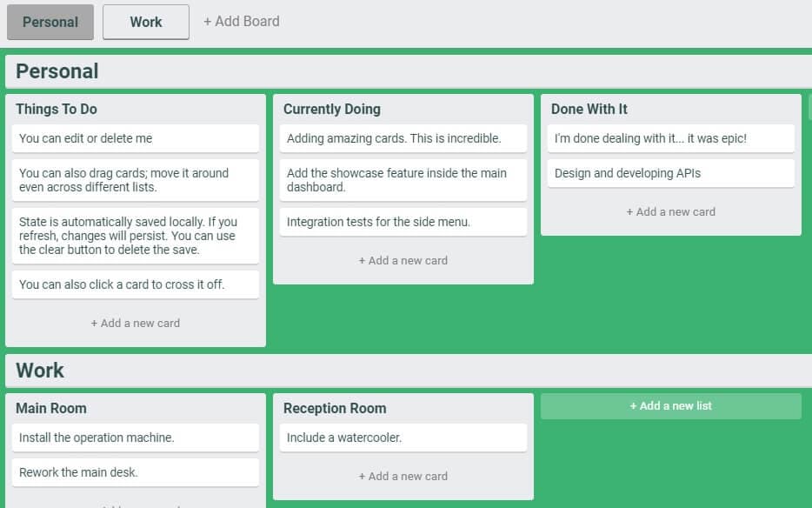This screenshot has height=508, width=812.
Task: Click the 'Add the showcase feature' card
Action: coord(403,180)
